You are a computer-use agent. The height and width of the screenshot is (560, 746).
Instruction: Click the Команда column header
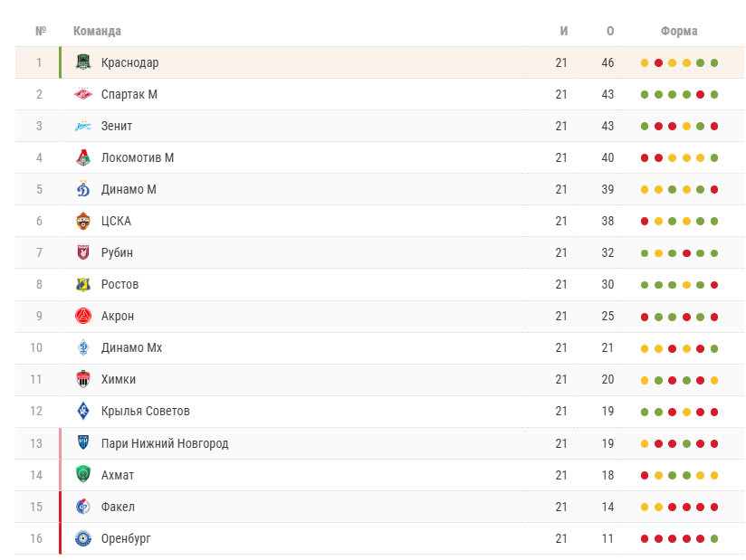[x=97, y=31]
